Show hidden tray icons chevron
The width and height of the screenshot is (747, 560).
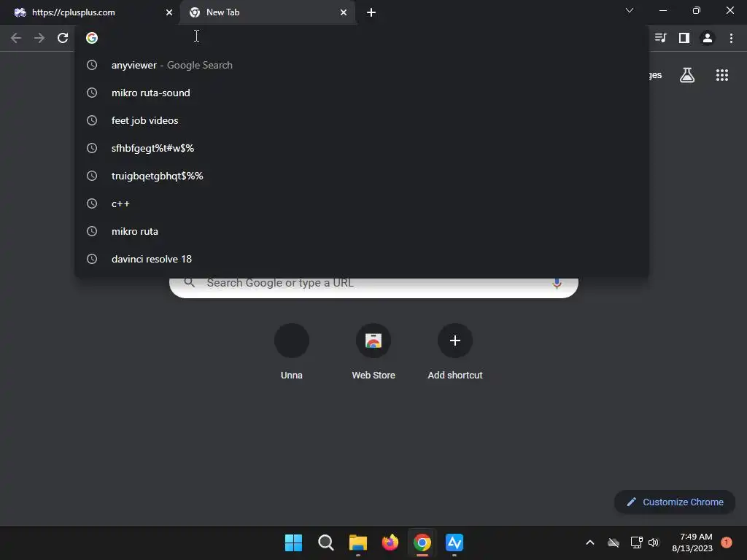pyautogui.click(x=589, y=542)
